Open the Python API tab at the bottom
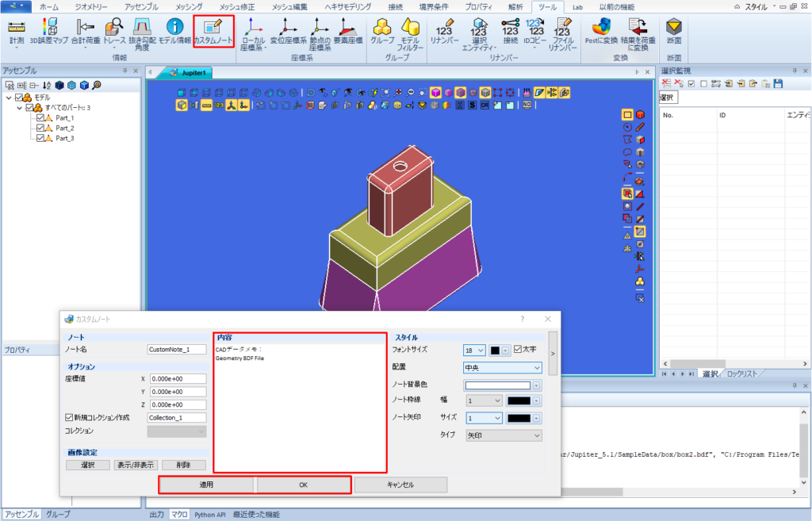Screen dimensions: 812x521 pos(209,515)
